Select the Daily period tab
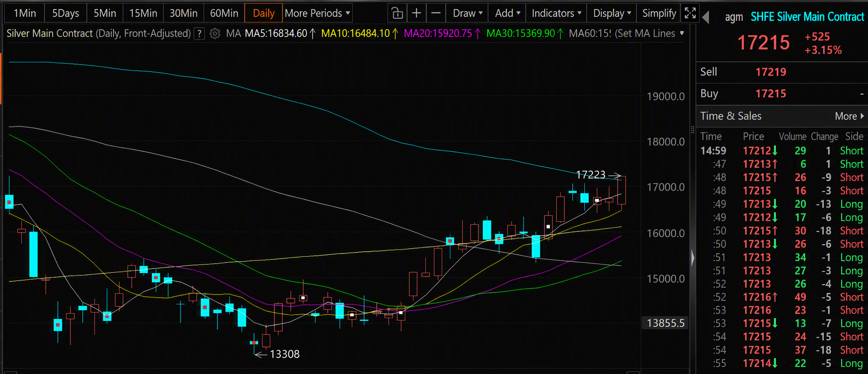Image resolution: width=868 pixels, height=374 pixels. click(x=264, y=13)
